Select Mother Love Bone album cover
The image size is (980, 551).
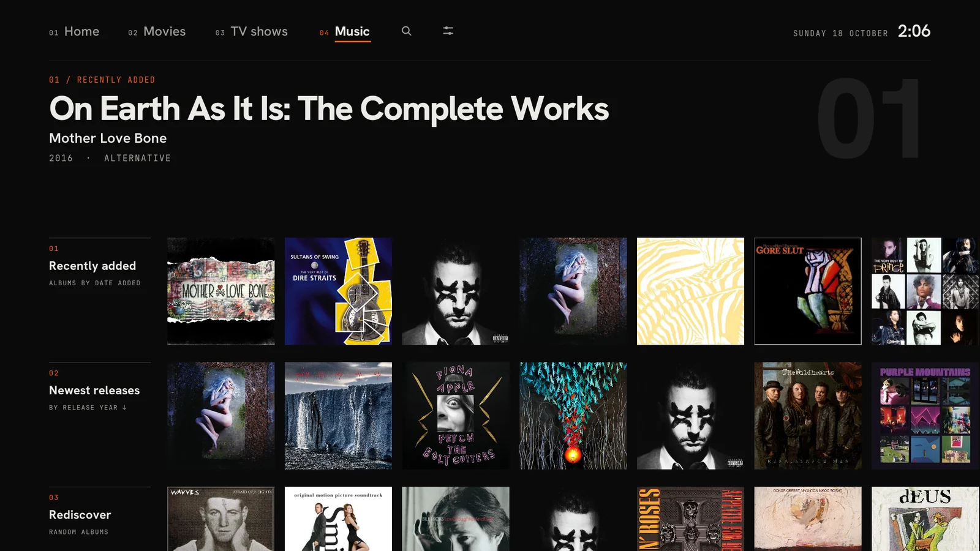221,291
